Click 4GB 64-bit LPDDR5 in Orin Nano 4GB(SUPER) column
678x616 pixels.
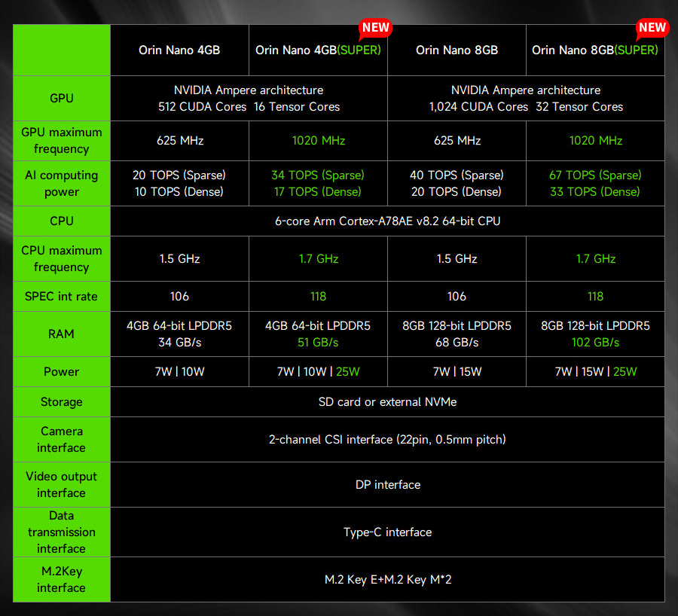click(x=318, y=325)
